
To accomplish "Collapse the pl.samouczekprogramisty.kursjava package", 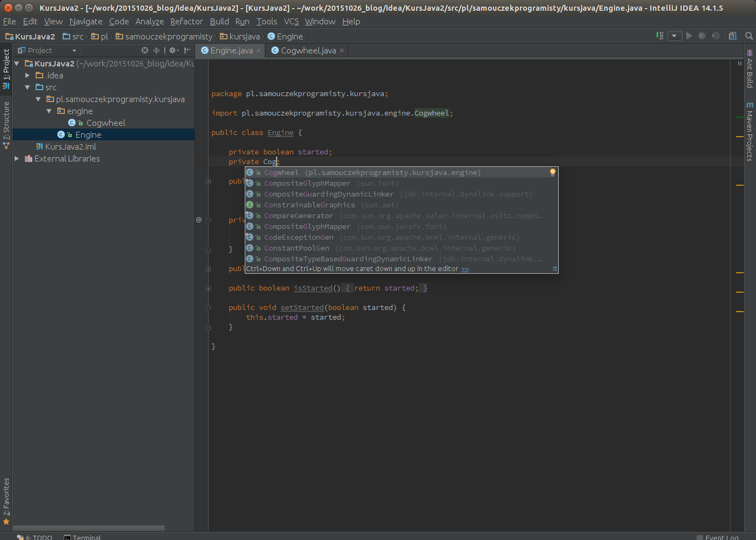I will pos(38,99).
